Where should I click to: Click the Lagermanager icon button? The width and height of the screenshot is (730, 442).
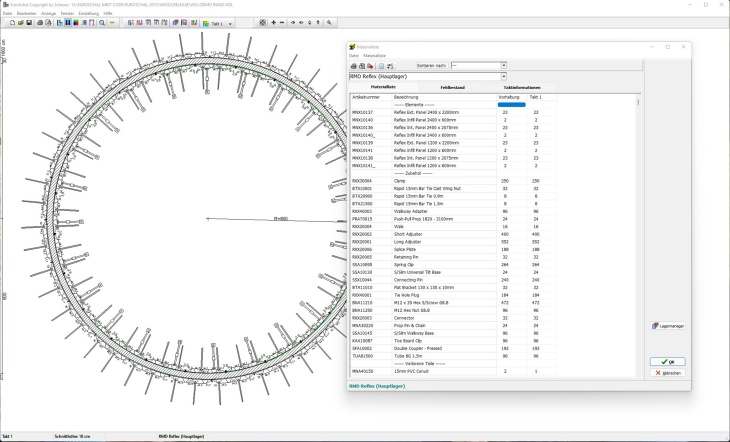pos(667,325)
